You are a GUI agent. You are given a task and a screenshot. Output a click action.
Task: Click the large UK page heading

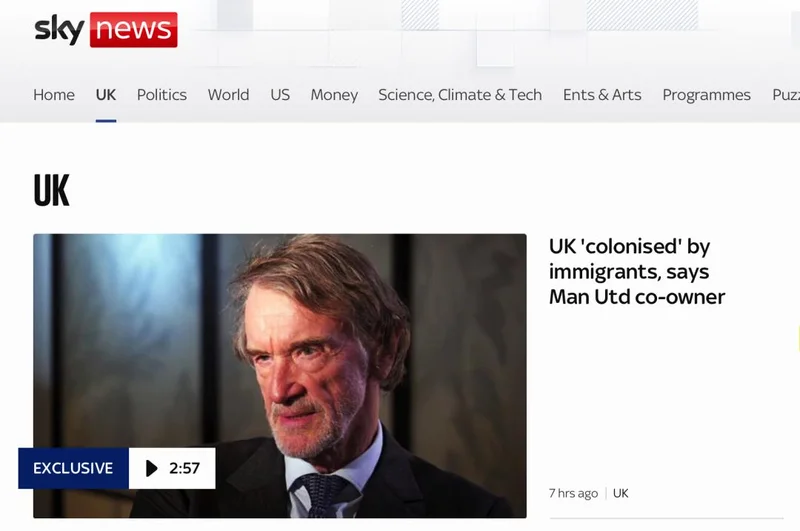[x=52, y=190]
